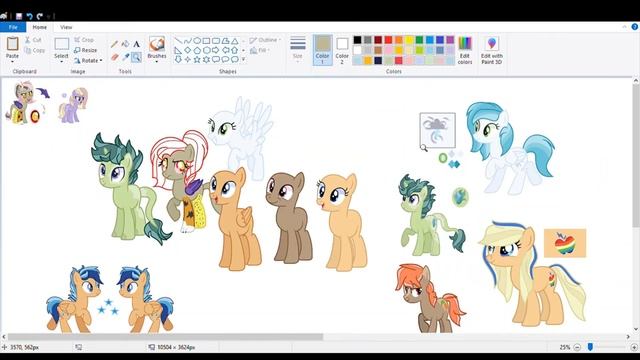Select the Text tool
Viewport: 640px width, 360px height.
136,44
